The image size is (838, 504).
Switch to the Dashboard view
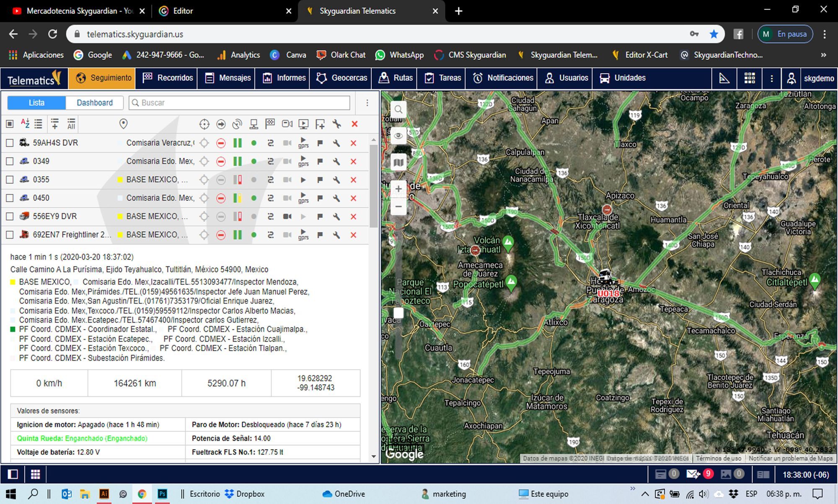coord(95,103)
